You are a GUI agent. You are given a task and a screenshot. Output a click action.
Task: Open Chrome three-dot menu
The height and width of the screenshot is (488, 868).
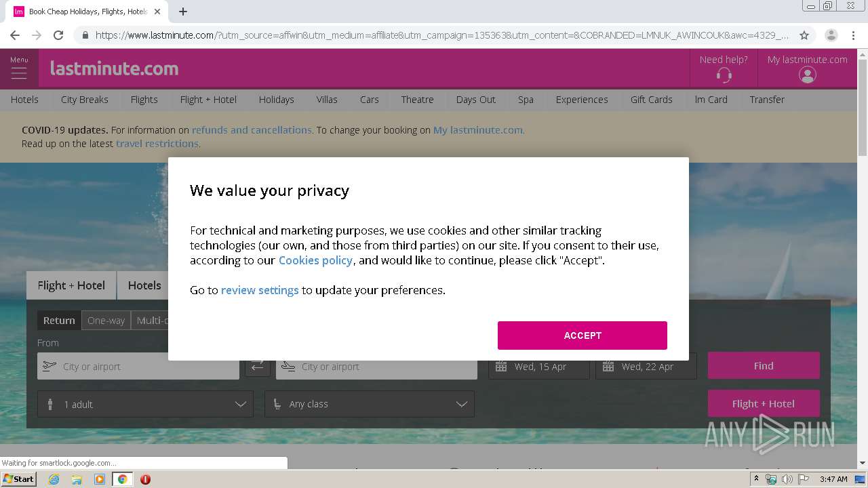[853, 35]
